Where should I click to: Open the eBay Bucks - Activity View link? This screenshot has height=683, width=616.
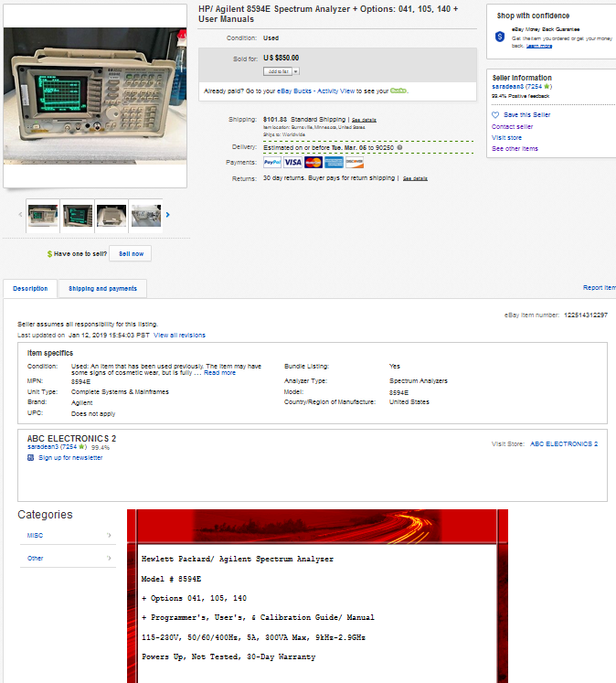pos(315,91)
